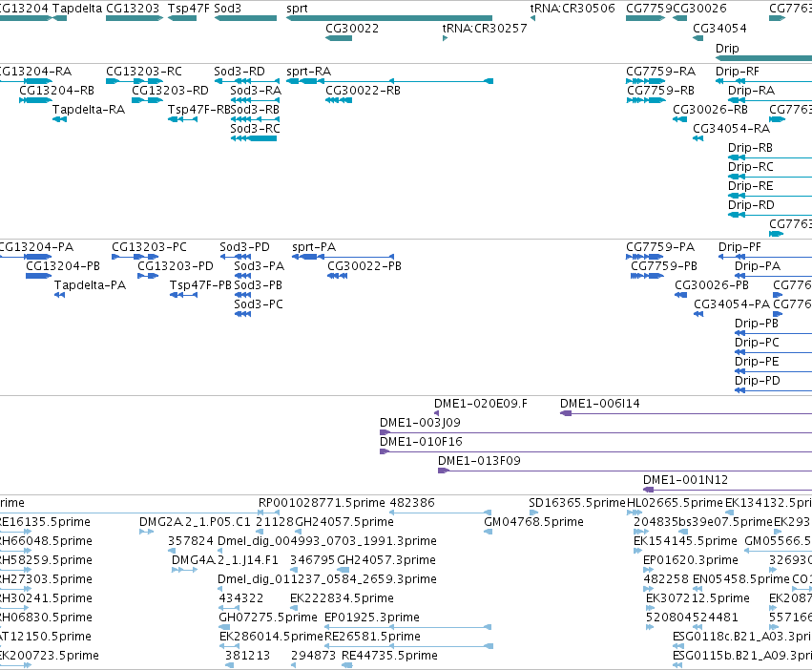The width and height of the screenshot is (812, 670).
Task: Select EST RP001028771.5prime
Action: pyautogui.click(x=322, y=503)
